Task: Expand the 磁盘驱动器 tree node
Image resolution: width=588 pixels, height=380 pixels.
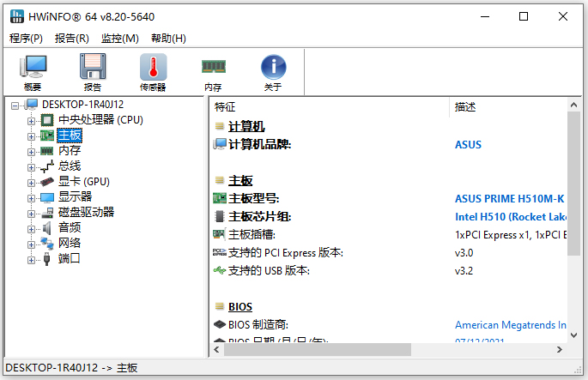Action: pyautogui.click(x=32, y=213)
